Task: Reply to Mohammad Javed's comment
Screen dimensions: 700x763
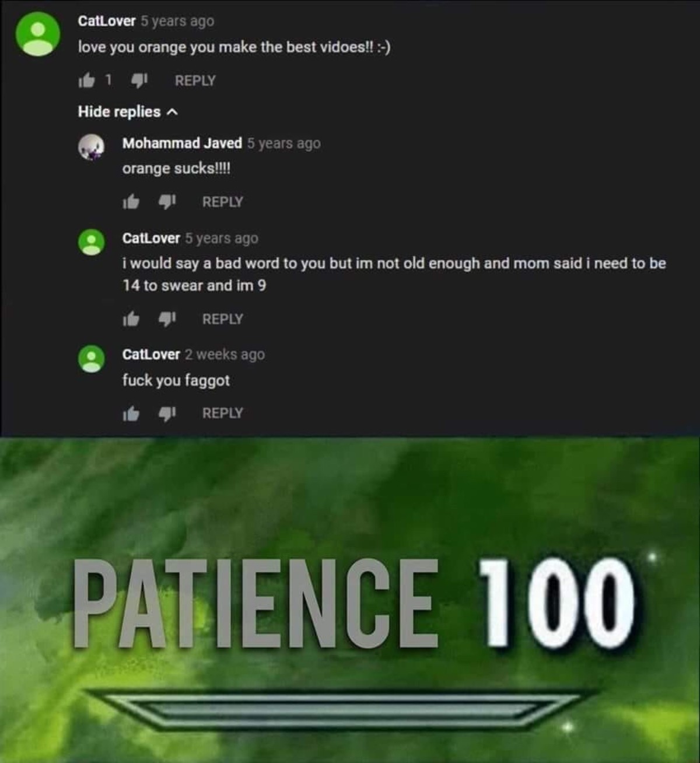Action: (222, 202)
